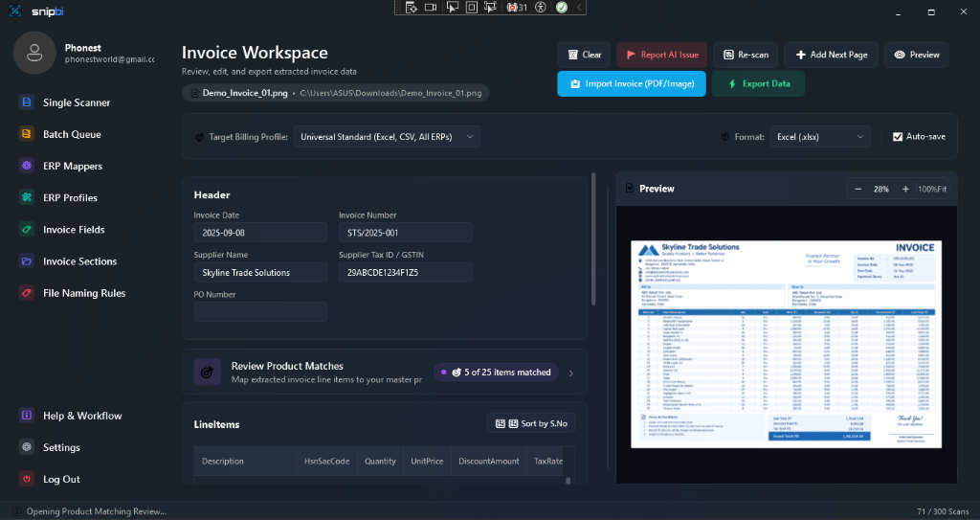Click the LineItems table vertical scrollbar

pyautogui.click(x=568, y=481)
